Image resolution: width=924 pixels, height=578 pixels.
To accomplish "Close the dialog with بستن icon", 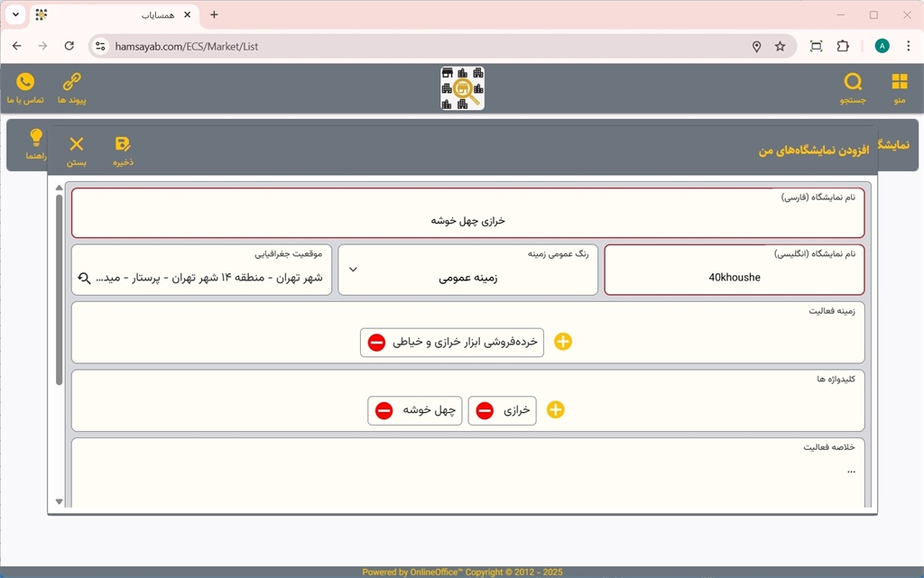I will 77,144.
